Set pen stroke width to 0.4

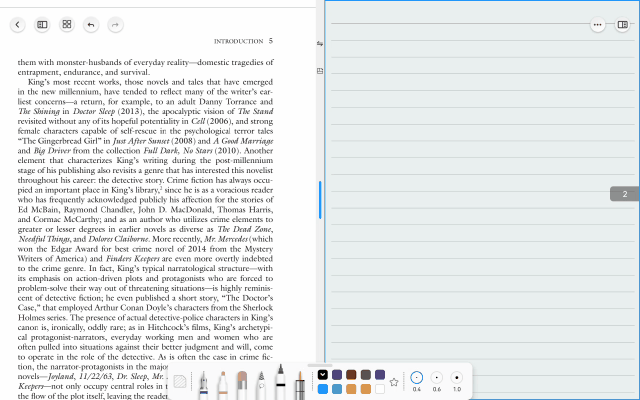pos(416,378)
